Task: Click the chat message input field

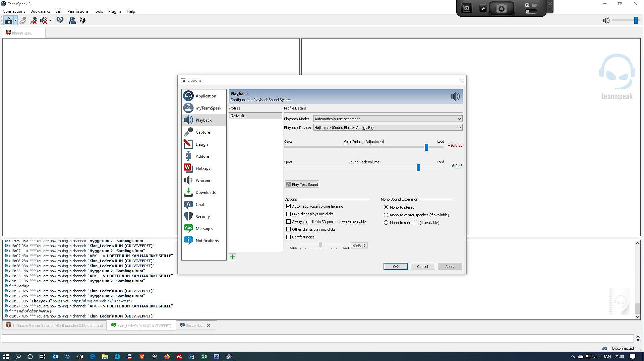Action: 317,339
